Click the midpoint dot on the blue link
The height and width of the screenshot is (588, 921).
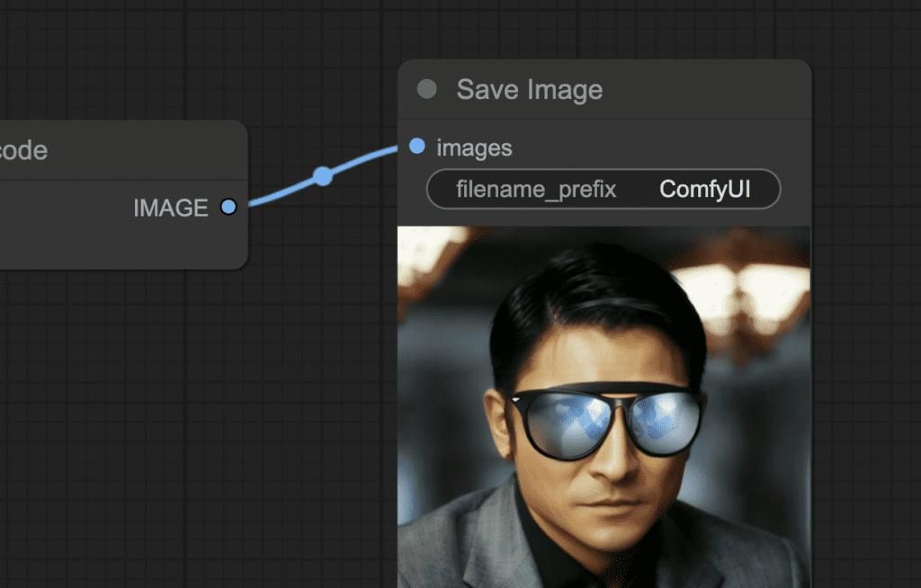(323, 176)
